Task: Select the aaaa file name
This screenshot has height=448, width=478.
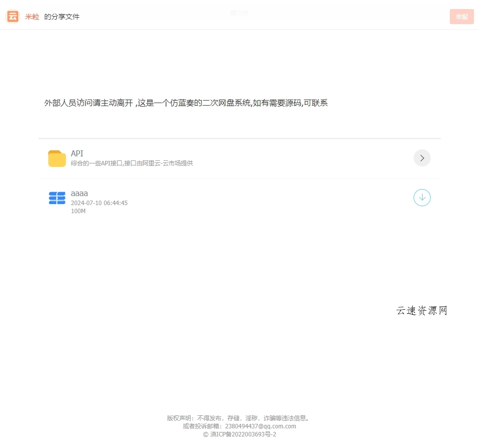Action: coord(79,193)
